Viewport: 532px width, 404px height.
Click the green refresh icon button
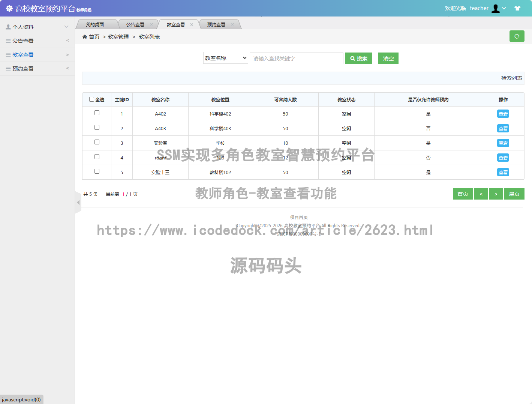pos(517,36)
